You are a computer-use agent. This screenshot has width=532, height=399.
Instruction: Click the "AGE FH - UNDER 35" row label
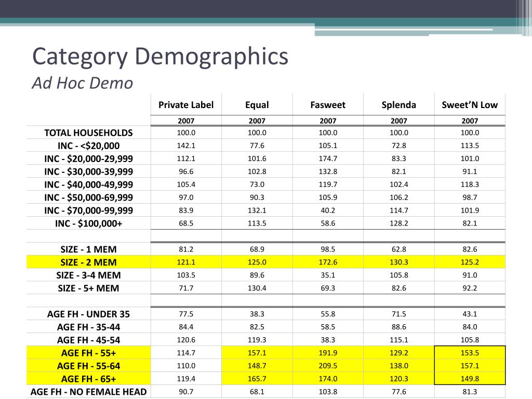click(x=88, y=314)
